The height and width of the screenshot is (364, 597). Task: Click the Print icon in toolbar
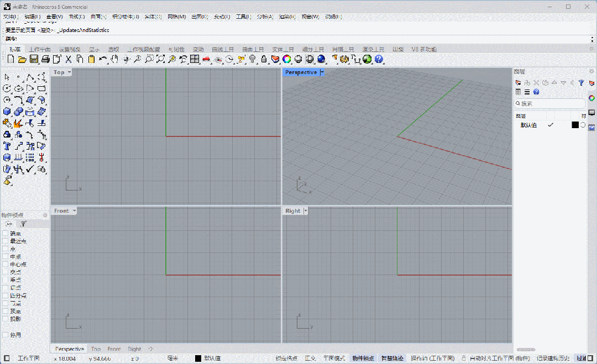click(x=46, y=59)
